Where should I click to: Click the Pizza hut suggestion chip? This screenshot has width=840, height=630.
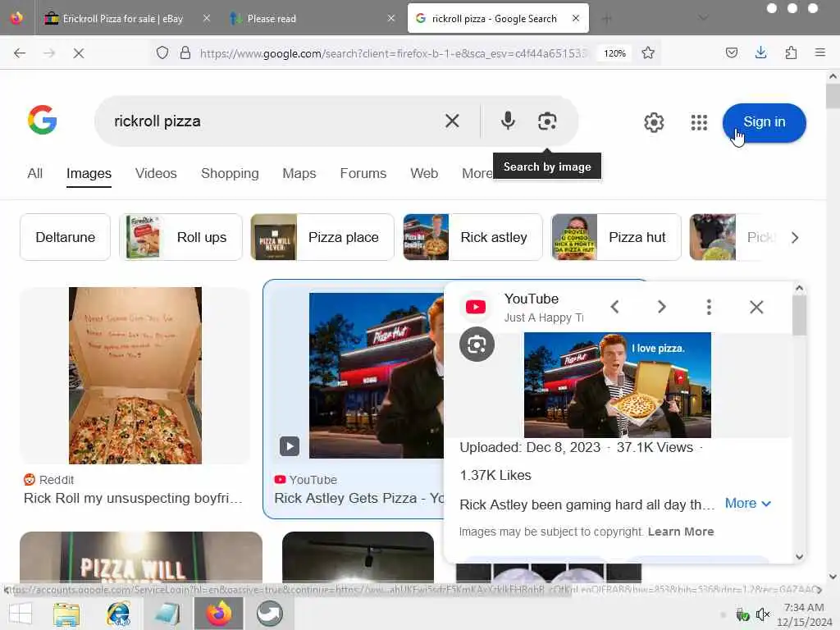click(616, 237)
